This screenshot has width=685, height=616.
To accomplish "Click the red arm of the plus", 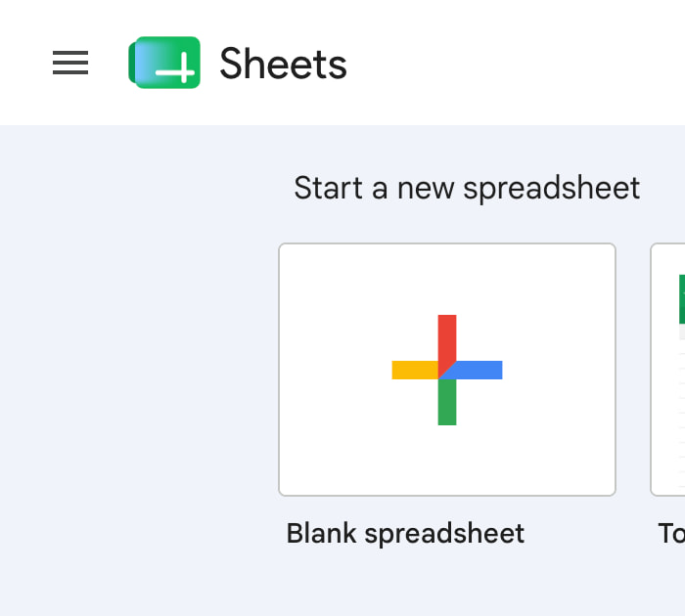I will point(447,340).
